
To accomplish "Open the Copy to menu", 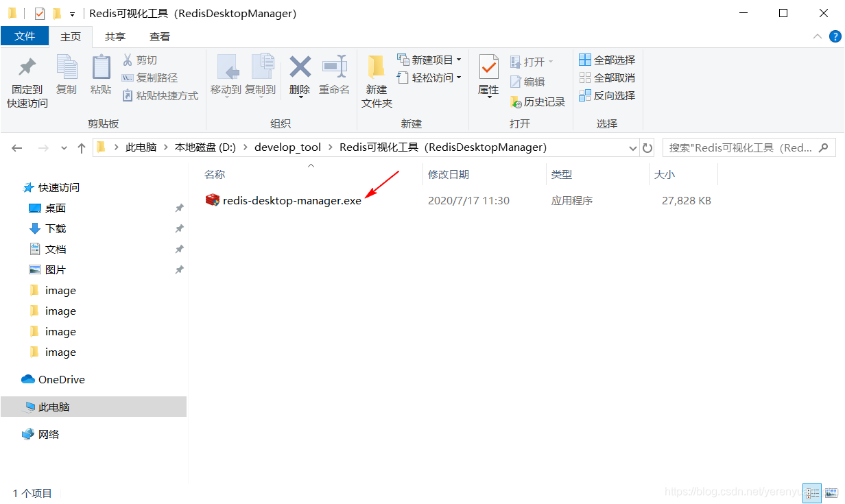I will coord(261,76).
